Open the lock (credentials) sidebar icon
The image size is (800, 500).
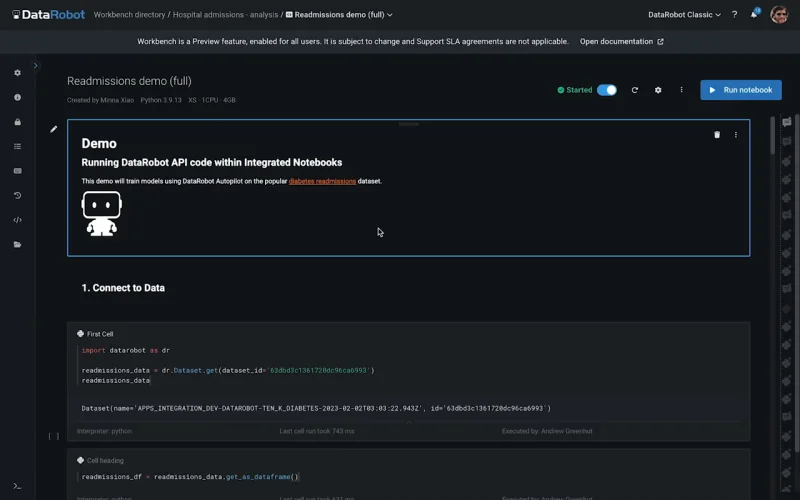click(x=17, y=122)
